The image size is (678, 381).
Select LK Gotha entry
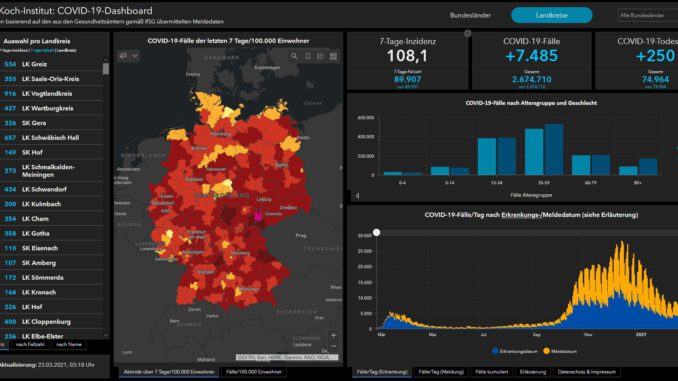[51, 234]
